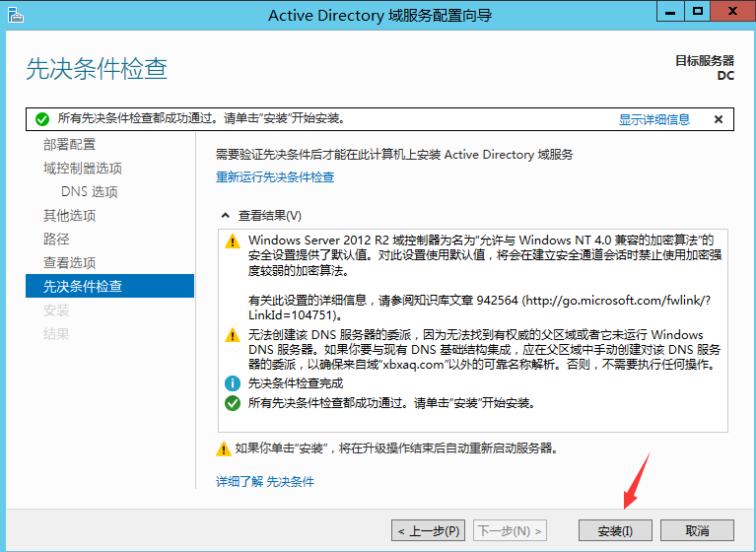
Task: Open 其他选项 step in sidebar
Action: [69, 215]
